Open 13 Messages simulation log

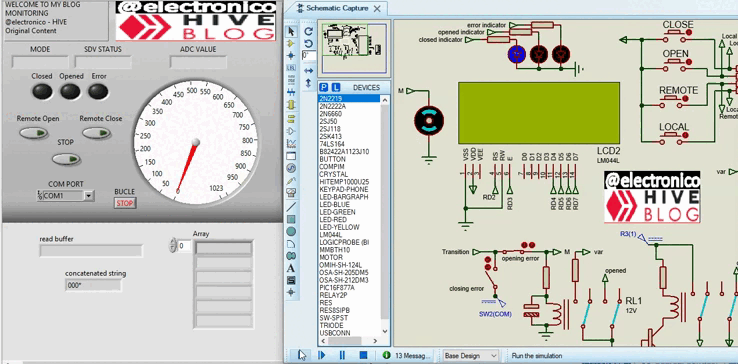tap(413, 356)
